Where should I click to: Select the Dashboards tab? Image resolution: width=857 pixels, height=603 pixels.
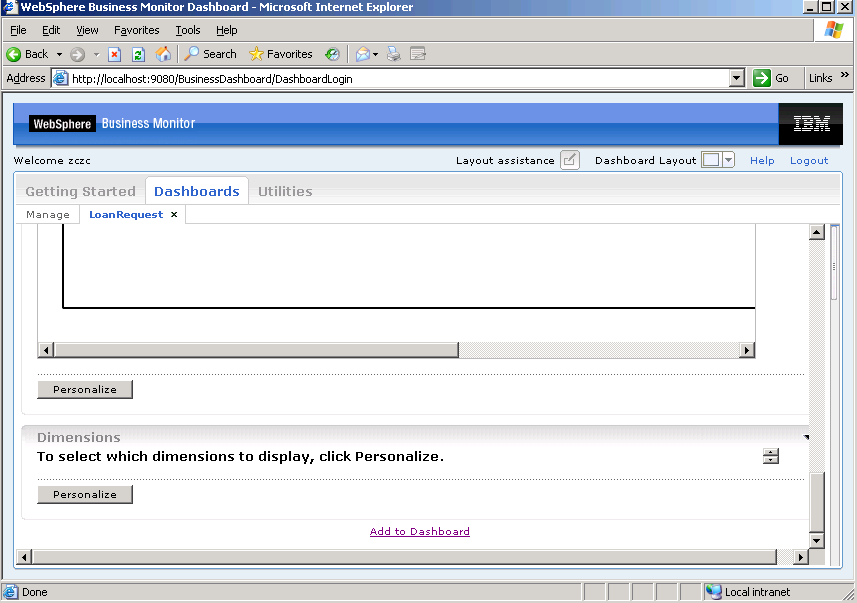coord(197,191)
